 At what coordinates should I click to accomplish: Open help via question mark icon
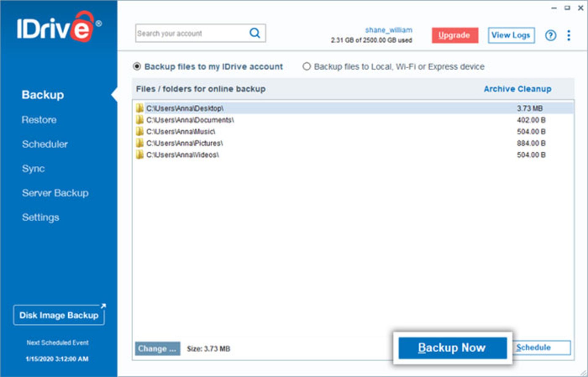coord(550,35)
